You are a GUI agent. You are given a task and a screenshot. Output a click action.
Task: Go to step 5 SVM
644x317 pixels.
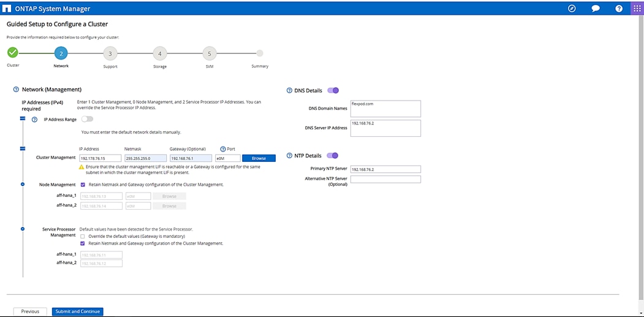[x=210, y=53]
